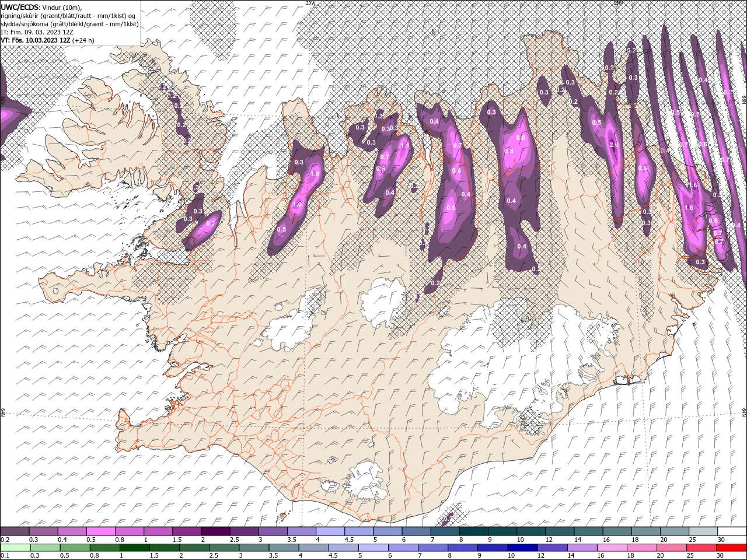
Task: Pick the darkest purple 2–2.5 upper legend swatch
Action: [x=215, y=531]
